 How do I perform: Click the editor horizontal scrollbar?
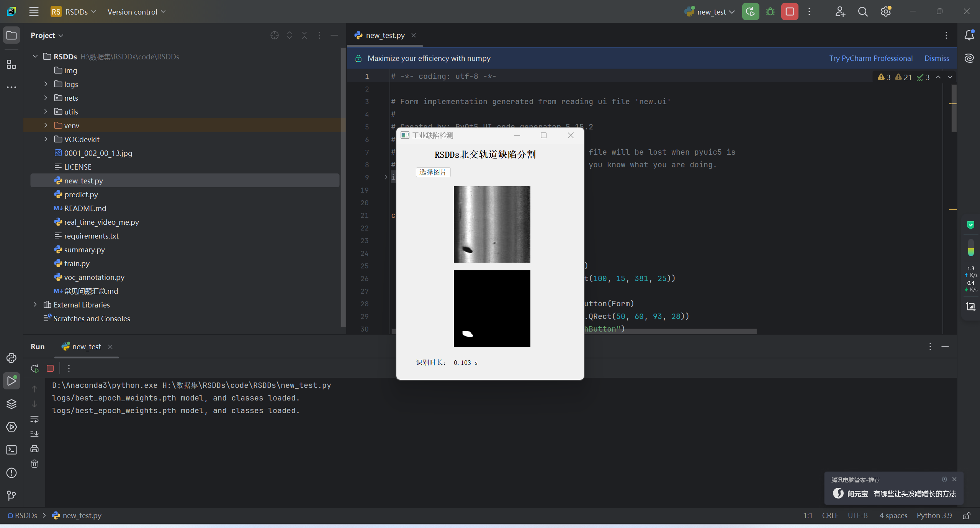pos(670,332)
